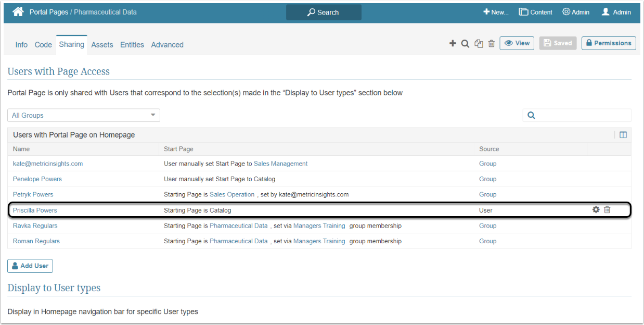This screenshot has height=325, width=644.
Task: Click the home icon in top bar
Action: pos(18,11)
